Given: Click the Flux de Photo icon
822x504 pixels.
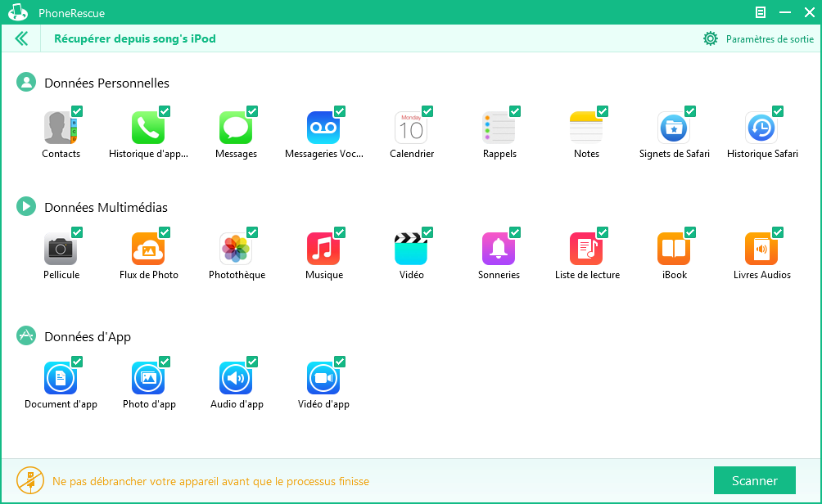Looking at the screenshot, I should [x=148, y=249].
